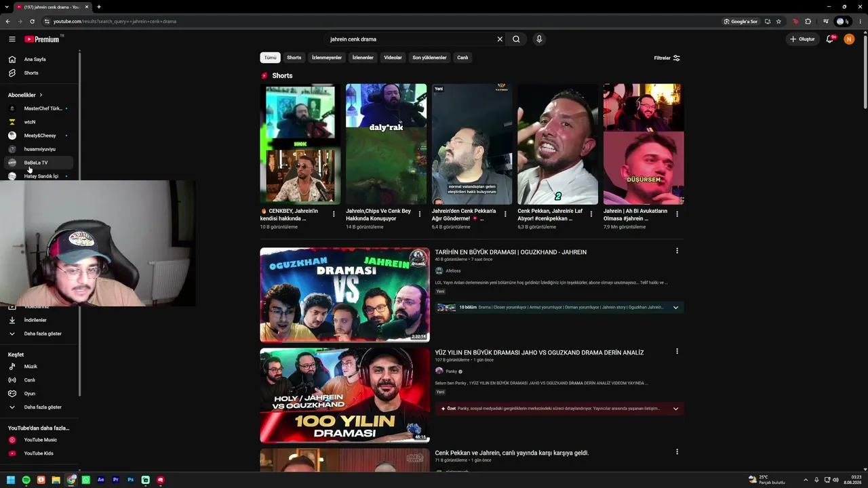Open Spotify from the taskbar
Viewport: 868px width, 488px height.
click(26, 480)
